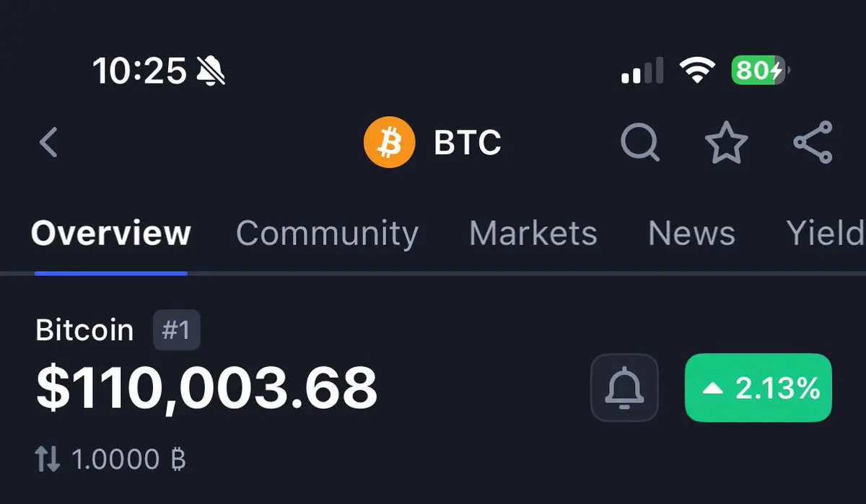Select the Overview tab
866x504 pixels.
pos(111,234)
